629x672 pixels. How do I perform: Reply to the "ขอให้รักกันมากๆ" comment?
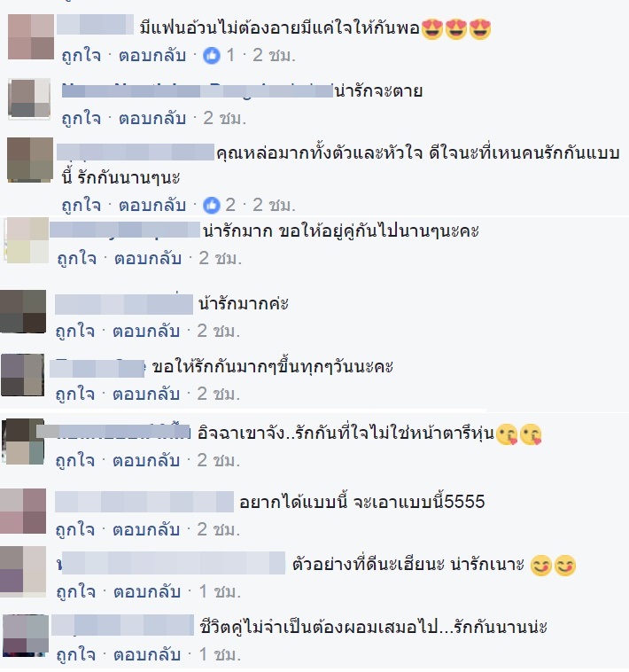146,394
